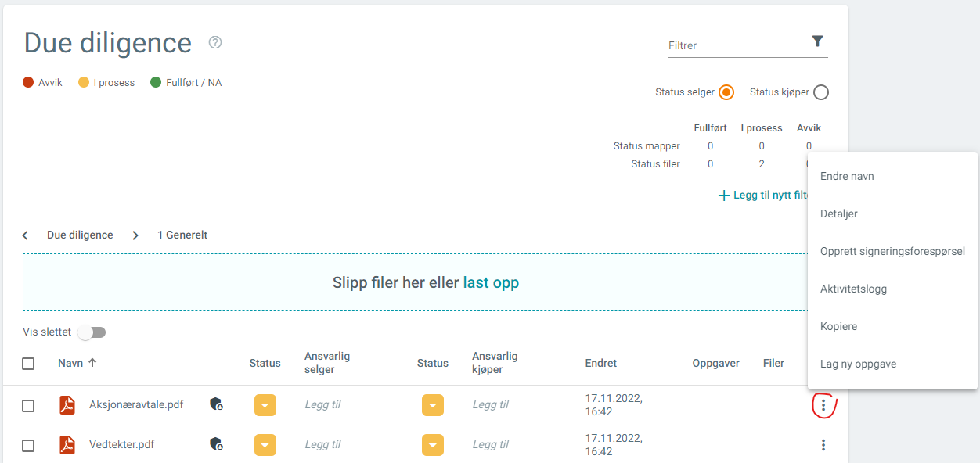Toggle the Vis slettet switch

coord(92,332)
